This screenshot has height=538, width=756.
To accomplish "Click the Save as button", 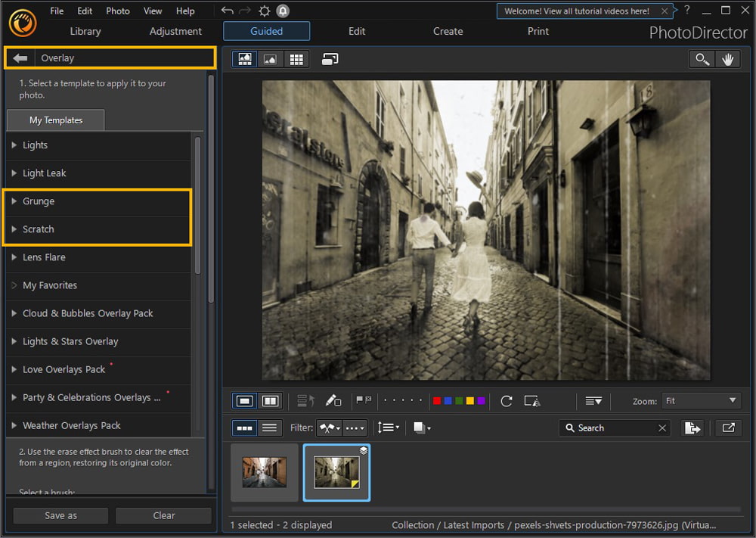I will 60,515.
